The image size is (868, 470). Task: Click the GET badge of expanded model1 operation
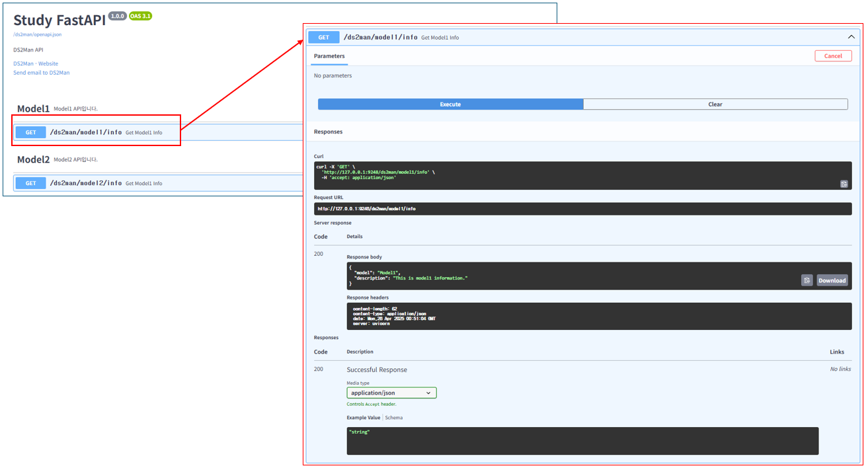(x=324, y=38)
